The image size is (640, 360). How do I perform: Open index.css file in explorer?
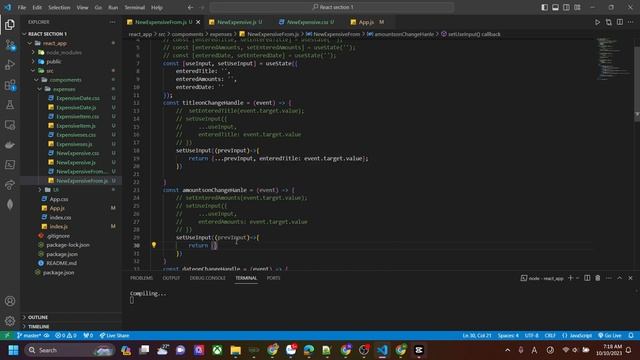(x=60, y=218)
